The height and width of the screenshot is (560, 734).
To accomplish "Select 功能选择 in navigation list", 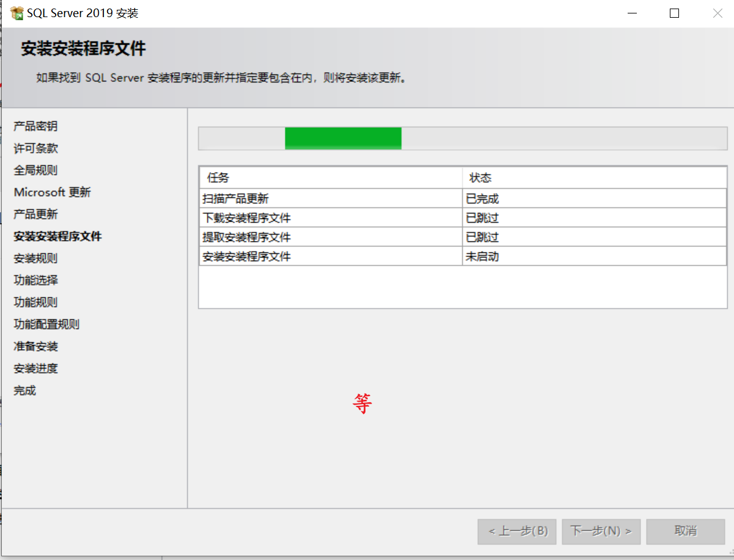I will pyautogui.click(x=35, y=281).
